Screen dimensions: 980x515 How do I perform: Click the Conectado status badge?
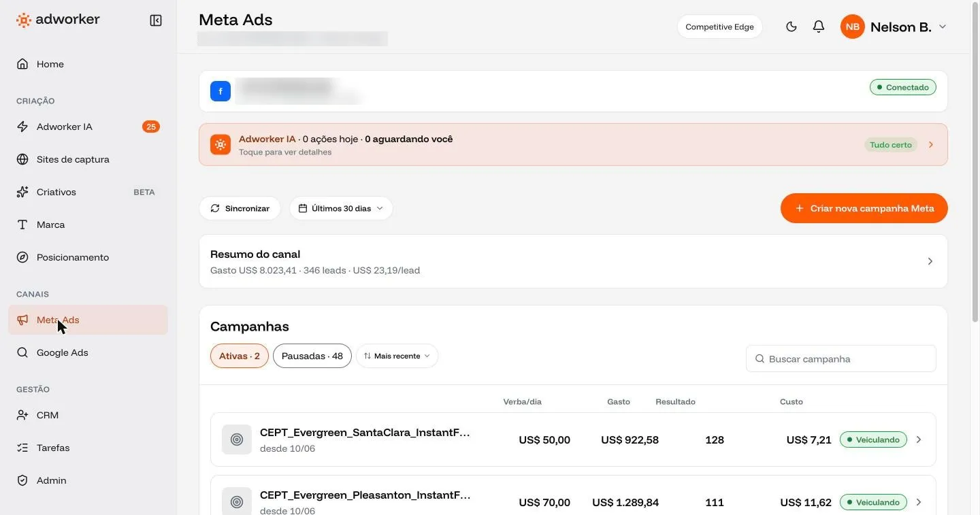click(903, 87)
